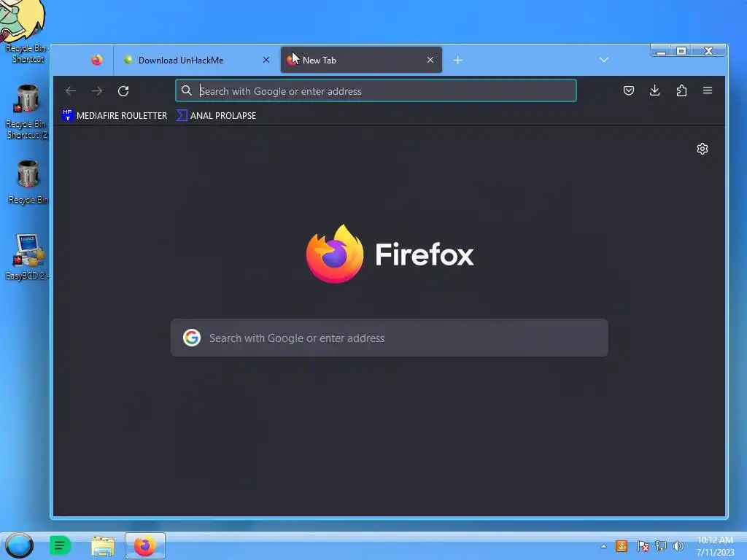
Task: Minimize the Firefox window
Action: click(x=661, y=51)
